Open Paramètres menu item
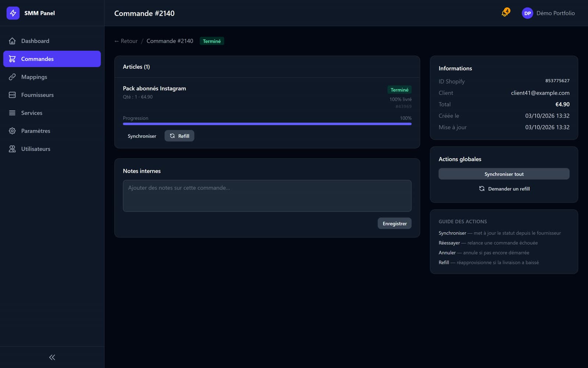Screen dimensions: 588x368 tap(52, 131)
